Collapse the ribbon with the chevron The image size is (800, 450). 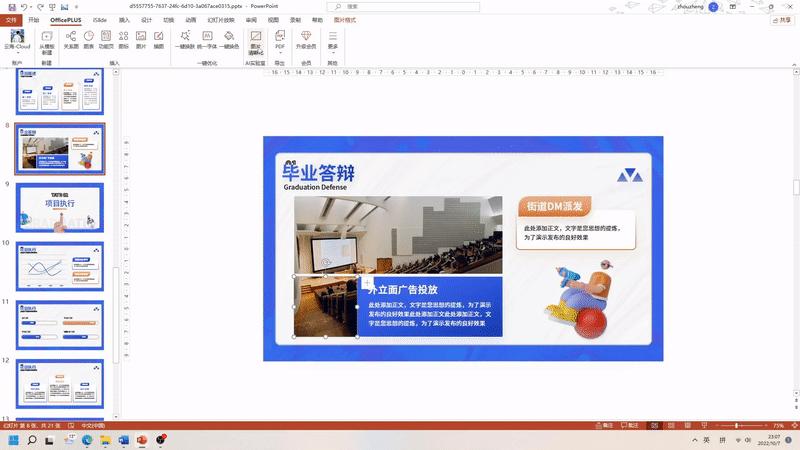(x=794, y=64)
